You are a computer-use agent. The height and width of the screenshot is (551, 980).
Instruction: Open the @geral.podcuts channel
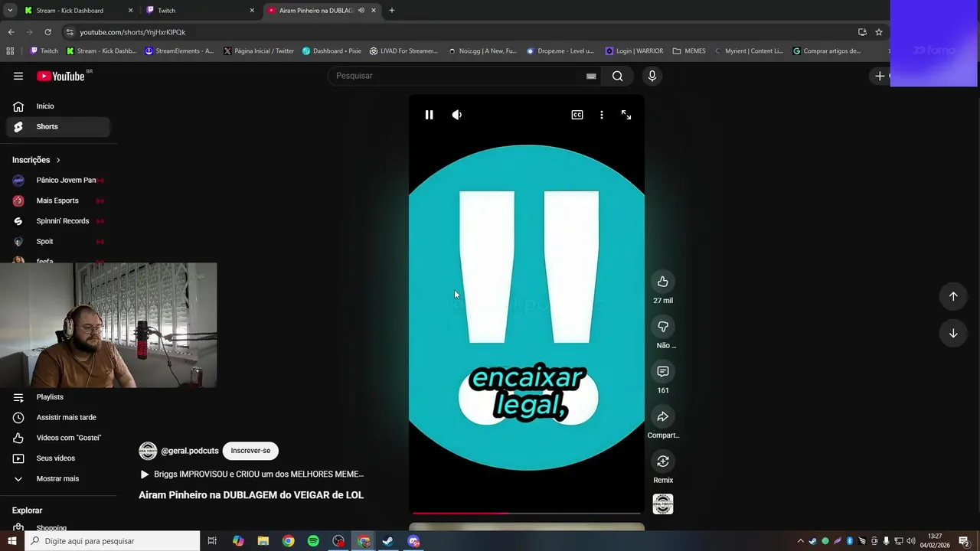(190, 451)
